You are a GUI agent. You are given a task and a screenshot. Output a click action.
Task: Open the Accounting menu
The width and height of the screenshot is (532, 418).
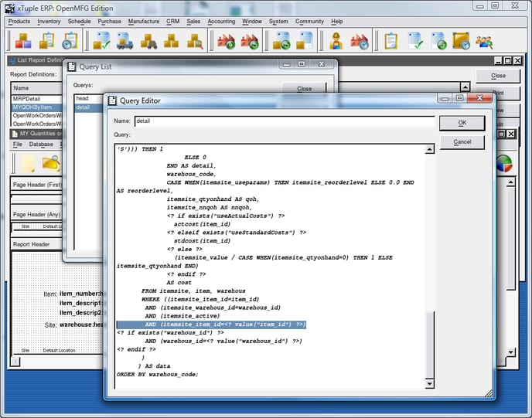coord(221,22)
